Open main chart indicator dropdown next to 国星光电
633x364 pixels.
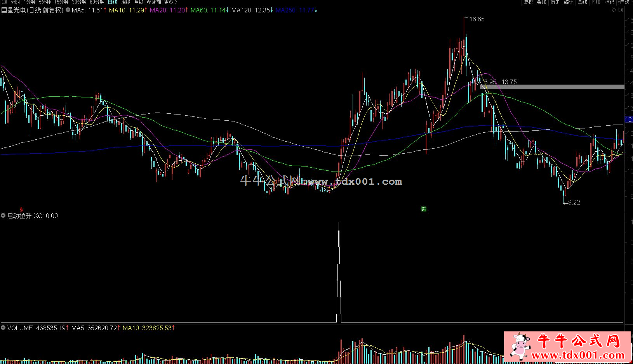[68, 10]
